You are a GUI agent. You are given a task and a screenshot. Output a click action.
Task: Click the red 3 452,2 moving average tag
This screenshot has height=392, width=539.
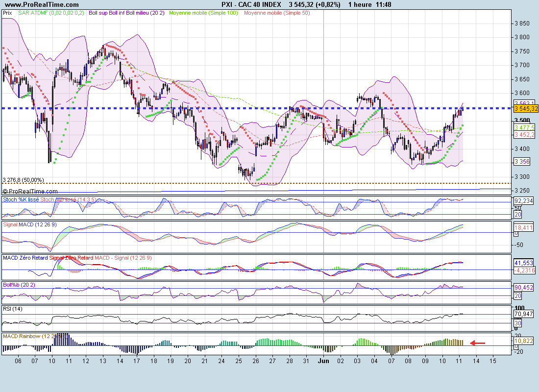click(524, 135)
